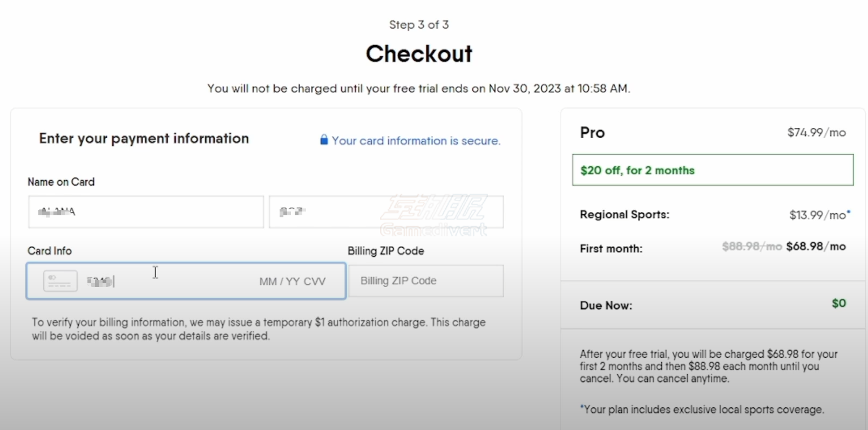868x430 pixels.
Task: Click the crossed-out $88.98/mo price
Action: click(x=752, y=247)
